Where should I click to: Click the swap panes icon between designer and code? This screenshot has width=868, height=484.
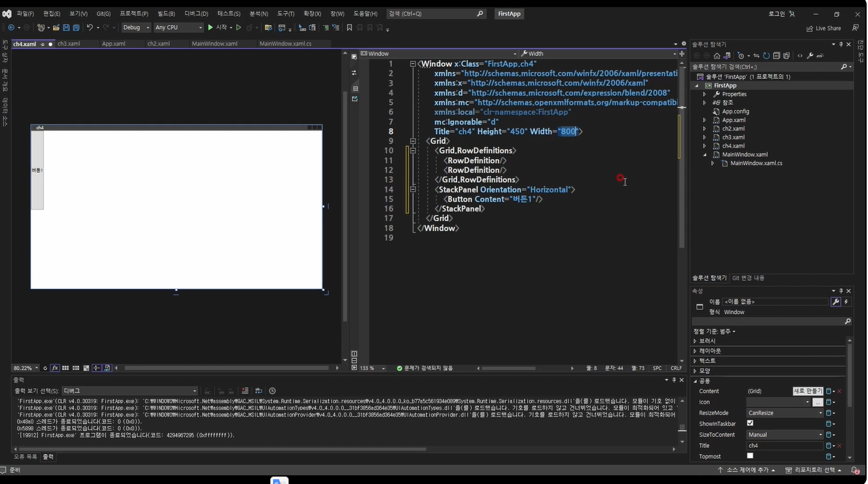[354, 72]
